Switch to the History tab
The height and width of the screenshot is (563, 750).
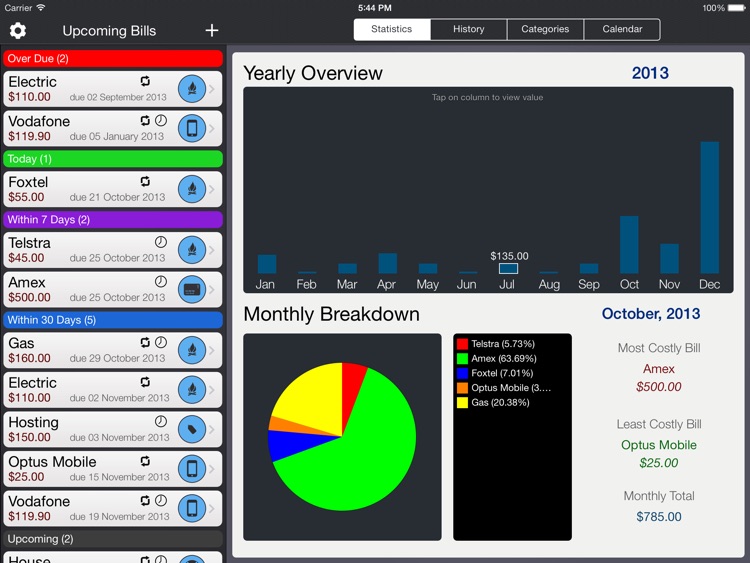point(469,29)
